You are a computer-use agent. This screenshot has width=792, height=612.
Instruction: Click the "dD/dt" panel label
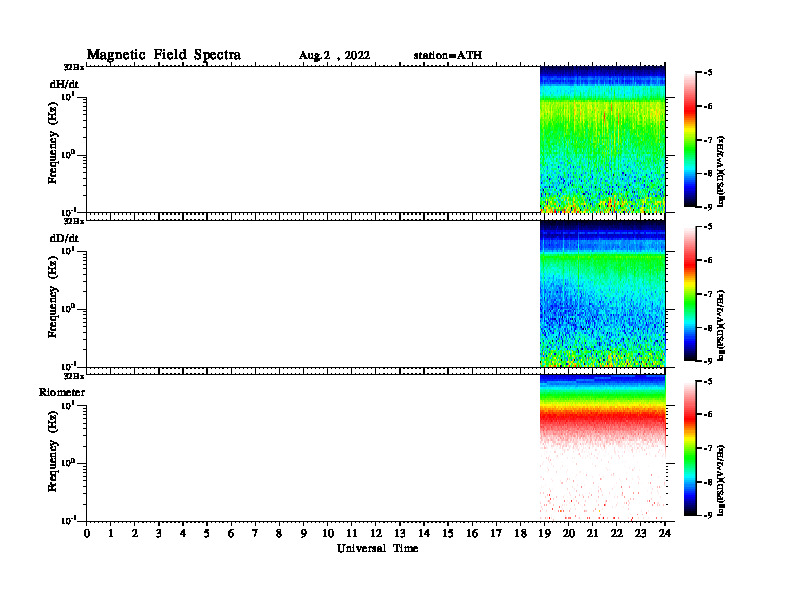pyautogui.click(x=64, y=238)
